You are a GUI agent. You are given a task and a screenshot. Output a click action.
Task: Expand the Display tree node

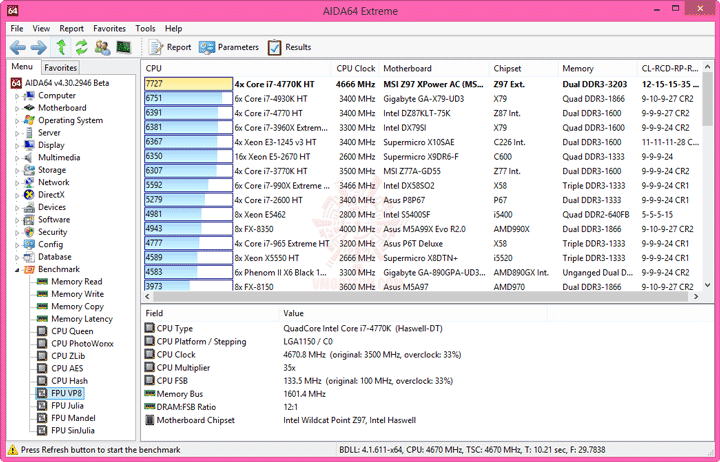[17, 146]
